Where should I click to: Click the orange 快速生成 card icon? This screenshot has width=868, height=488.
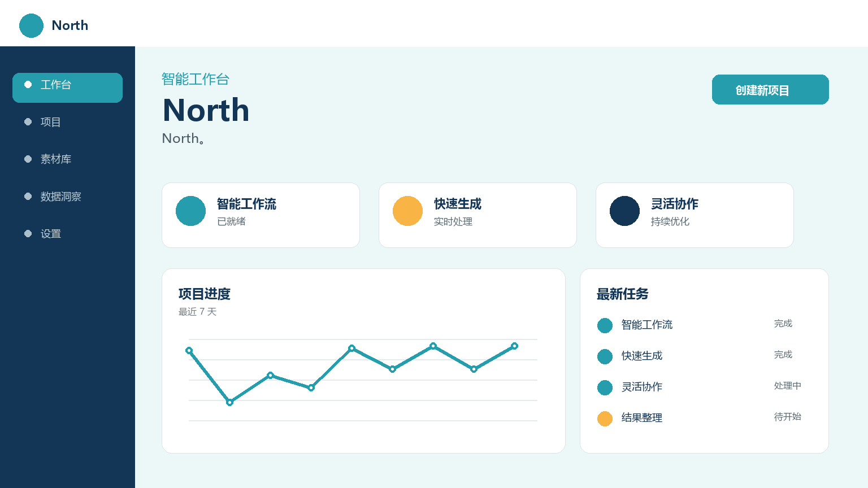point(407,211)
